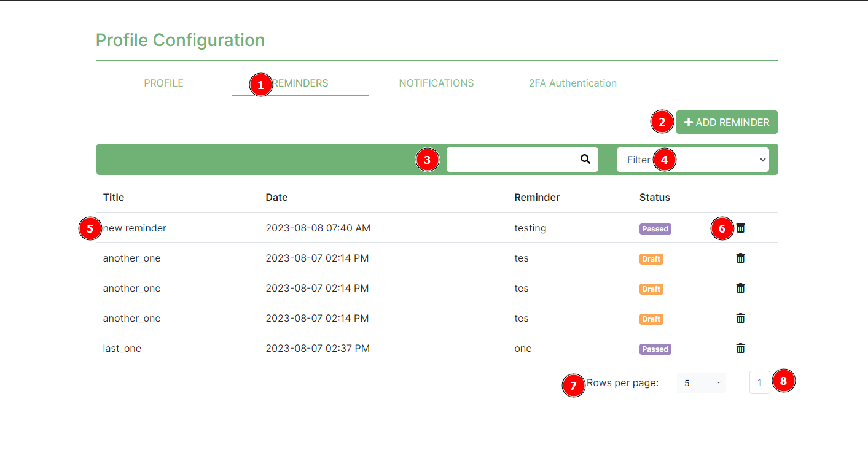Click the "one" reminder text in the last_one row
This screenshot has width=868, height=469.
[523, 348]
